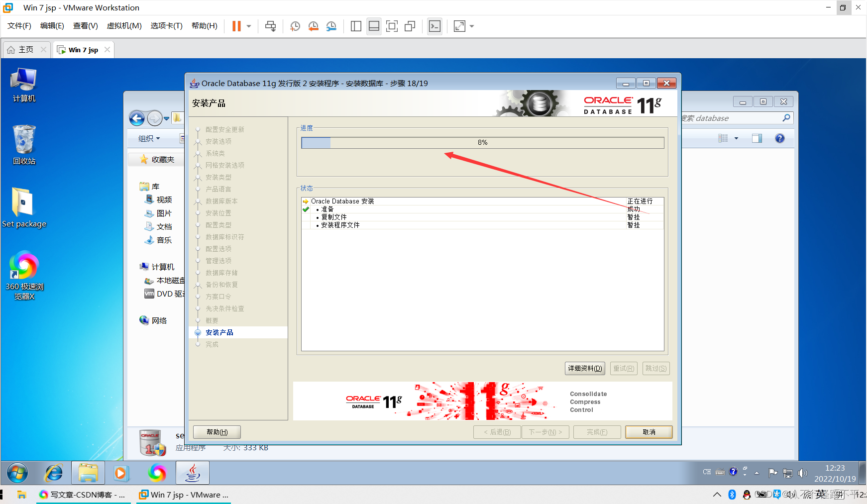Click the 帮助(H) button in Oracle installer
Image resolution: width=867 pixels, height=504 pixels.
[x=217, y=432]
